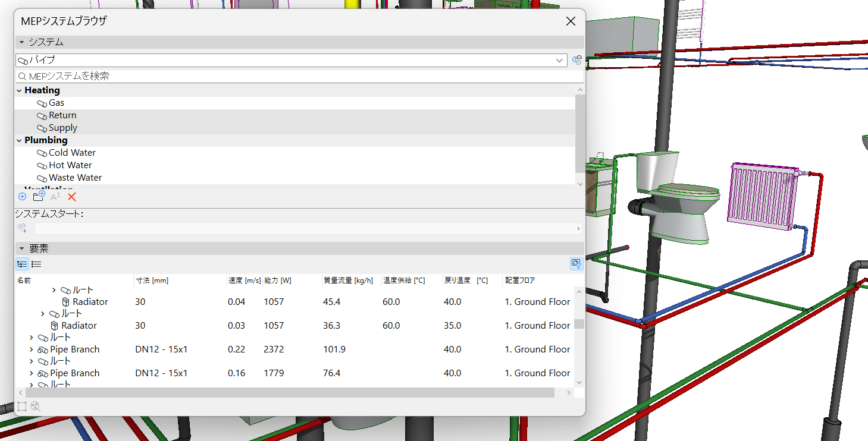Open the system start arrow button

(x=578, y=228)
